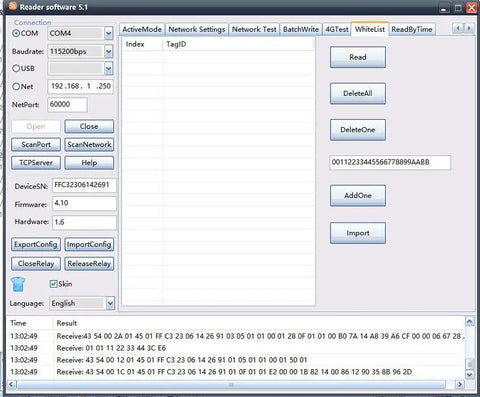Click the ScanPort button

(x=36, y=145)
